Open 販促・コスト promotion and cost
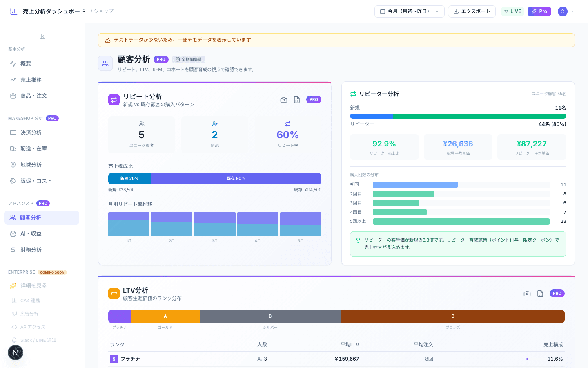This screenshot has height=368, width=588. (42, 181)
